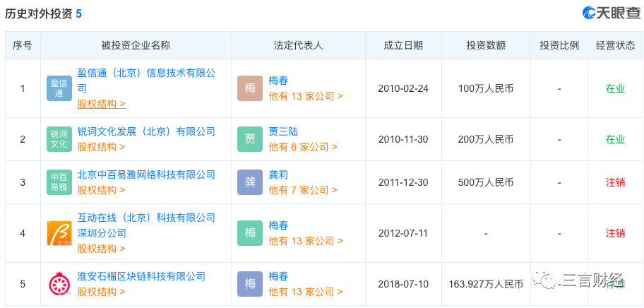Click the 法定代表人 column header
Screen dimensions: 644x308
coord(298,45)
